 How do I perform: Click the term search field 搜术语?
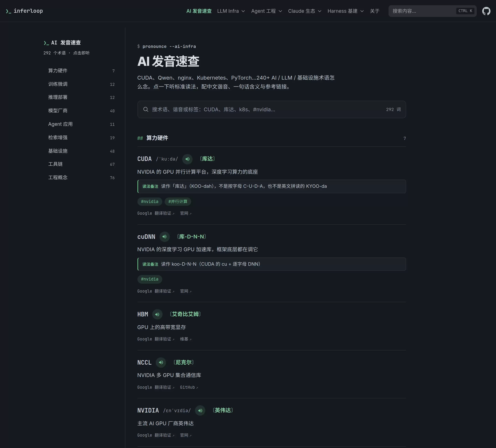(x=271, y=110)
